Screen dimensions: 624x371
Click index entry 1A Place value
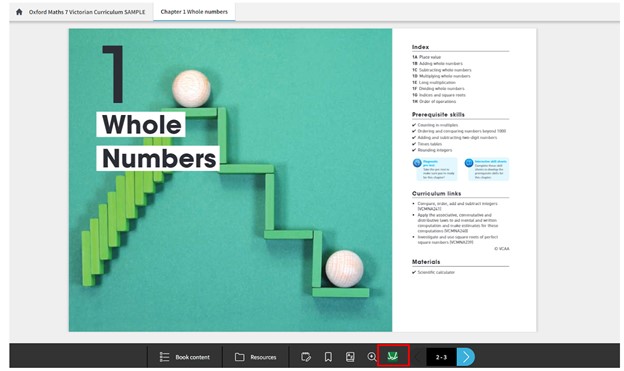426,57
